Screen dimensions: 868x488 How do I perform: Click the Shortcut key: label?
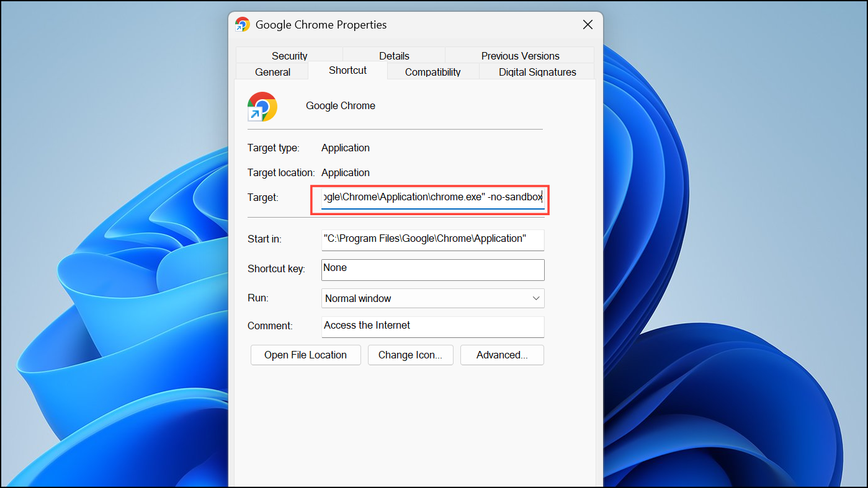[276, 268]
